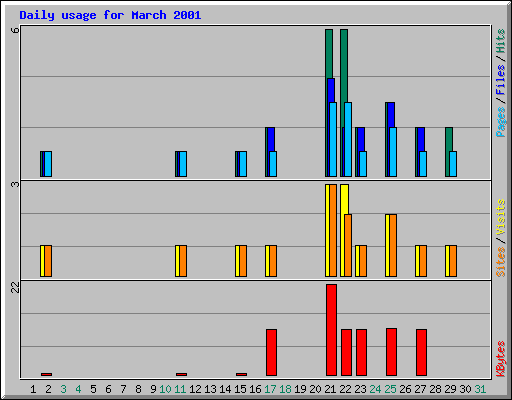Image resolution: width=512 pixels, height=400 pixels.
Task: Select day 2 on the x-axis
Action: click(48, 389)
